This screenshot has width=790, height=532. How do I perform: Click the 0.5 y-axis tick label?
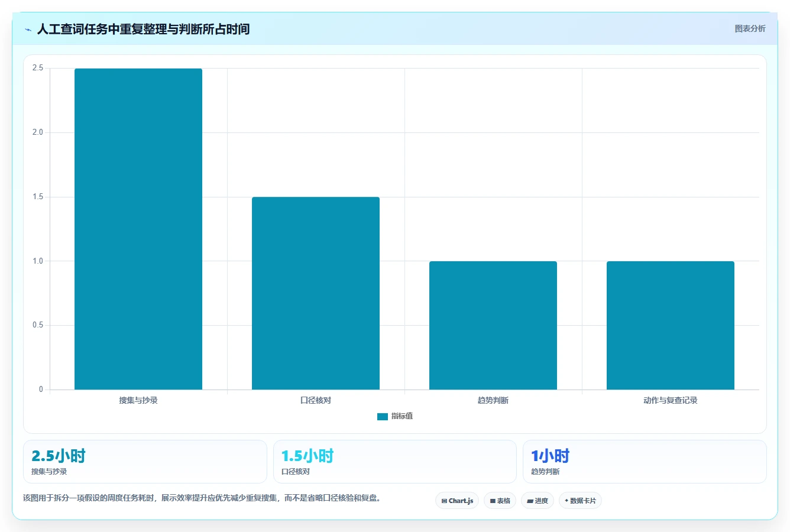(x=38, y=325)
